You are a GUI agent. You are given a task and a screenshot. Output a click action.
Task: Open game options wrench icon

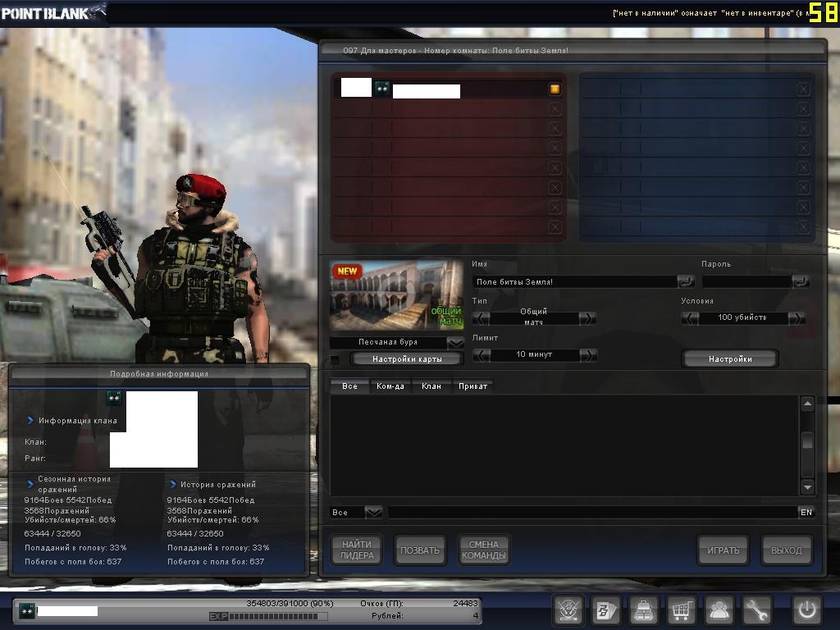click(x=757, y=610)
